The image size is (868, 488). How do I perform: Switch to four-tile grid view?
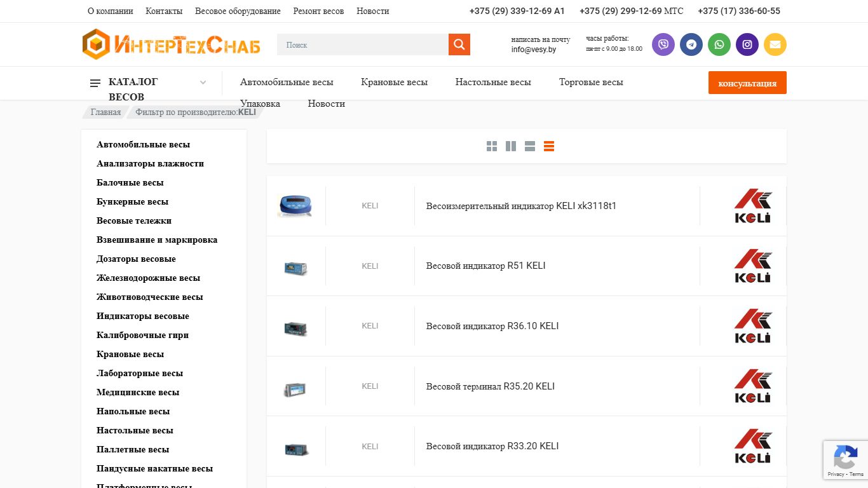pyautogui.click(x=492, y=146)
